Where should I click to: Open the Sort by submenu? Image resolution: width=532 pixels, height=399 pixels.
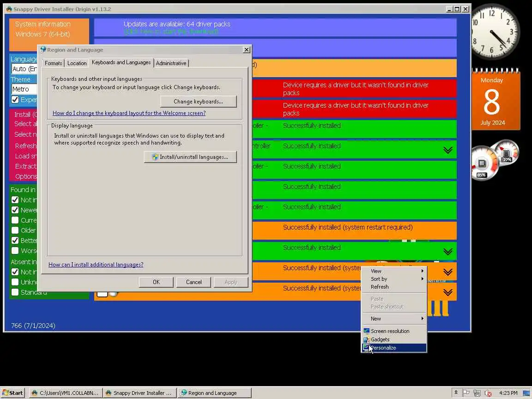393,279
